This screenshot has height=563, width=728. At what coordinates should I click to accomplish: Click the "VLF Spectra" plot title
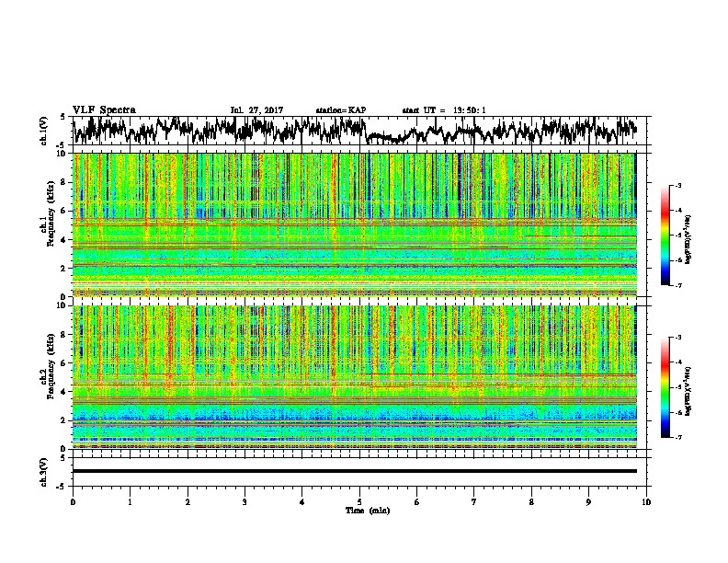coord(104,110)
